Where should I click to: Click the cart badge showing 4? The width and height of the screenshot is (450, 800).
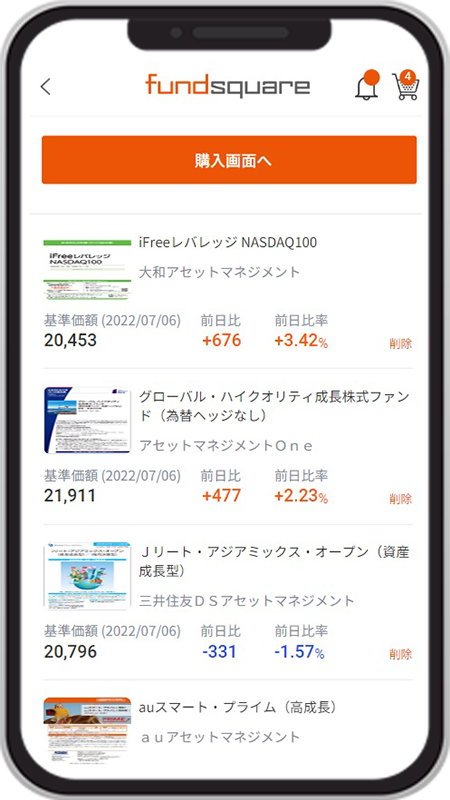tap(408, 77)
